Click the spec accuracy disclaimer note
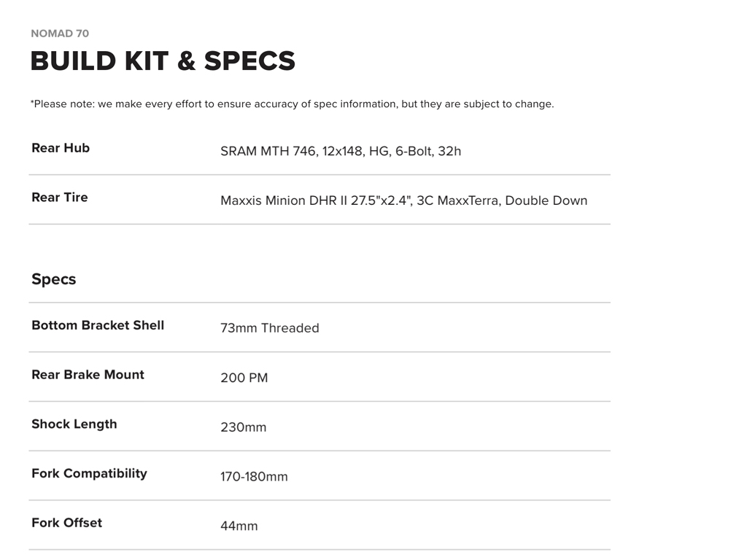The height and width of the screenshot is (560, 747). coord(292,104)
